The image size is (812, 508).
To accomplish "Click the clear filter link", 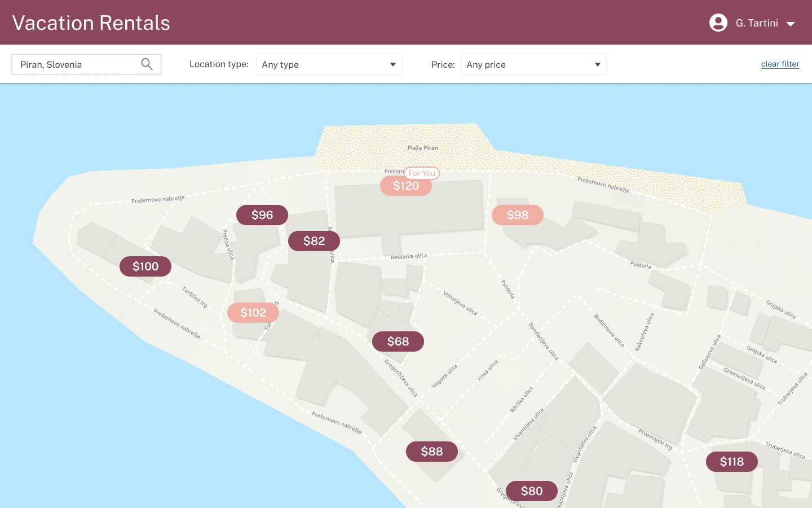I will (x=780, y=64).
